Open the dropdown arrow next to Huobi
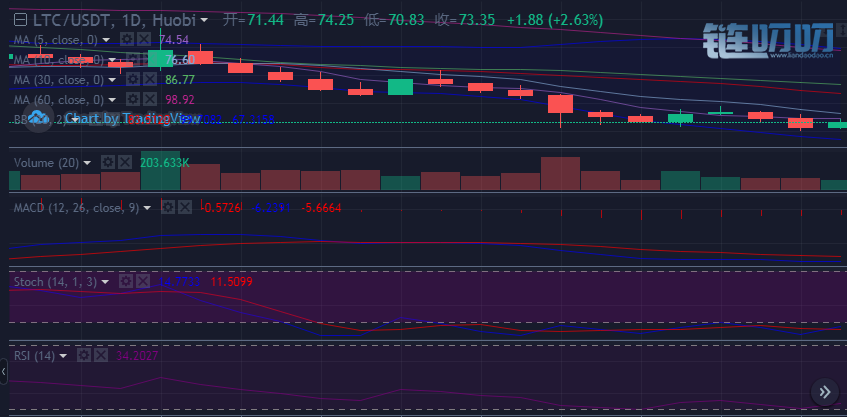This screenshot has height=417, width=847. coord(204,21)
